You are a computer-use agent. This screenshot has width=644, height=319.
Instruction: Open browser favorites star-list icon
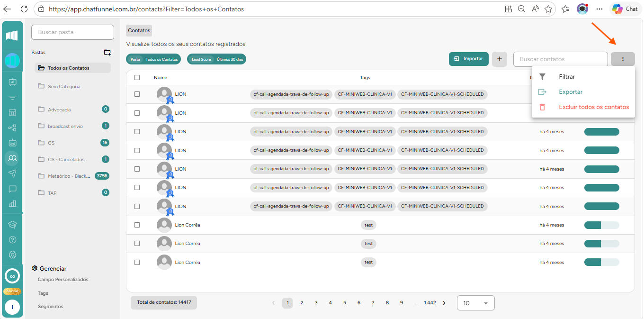tap(565, 9)
